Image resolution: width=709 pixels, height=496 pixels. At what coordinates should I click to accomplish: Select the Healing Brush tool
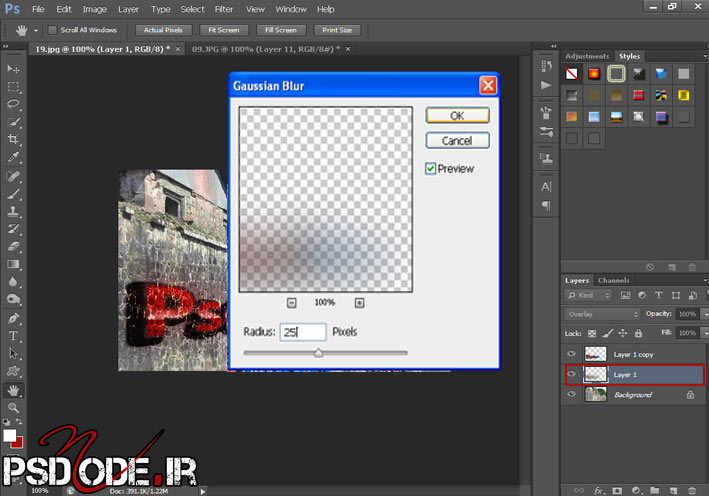tap(13, 176)
